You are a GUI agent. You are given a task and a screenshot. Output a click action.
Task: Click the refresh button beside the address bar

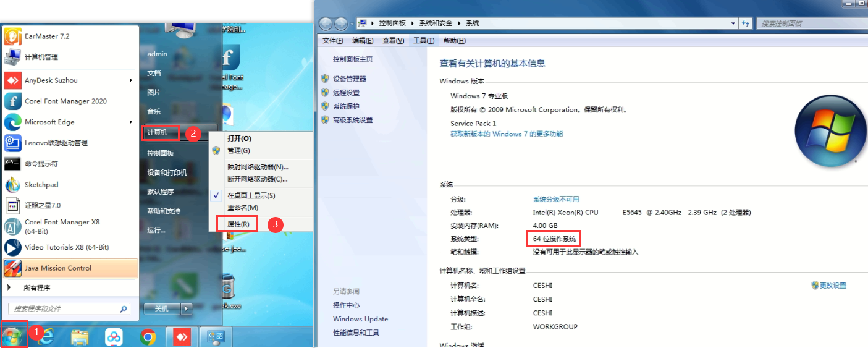point(746,23)
